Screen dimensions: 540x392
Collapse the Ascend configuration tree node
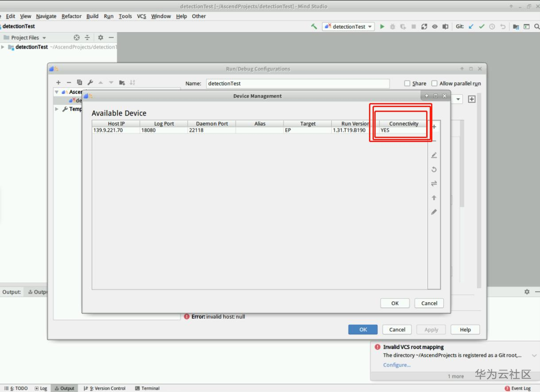coord(57,92)
